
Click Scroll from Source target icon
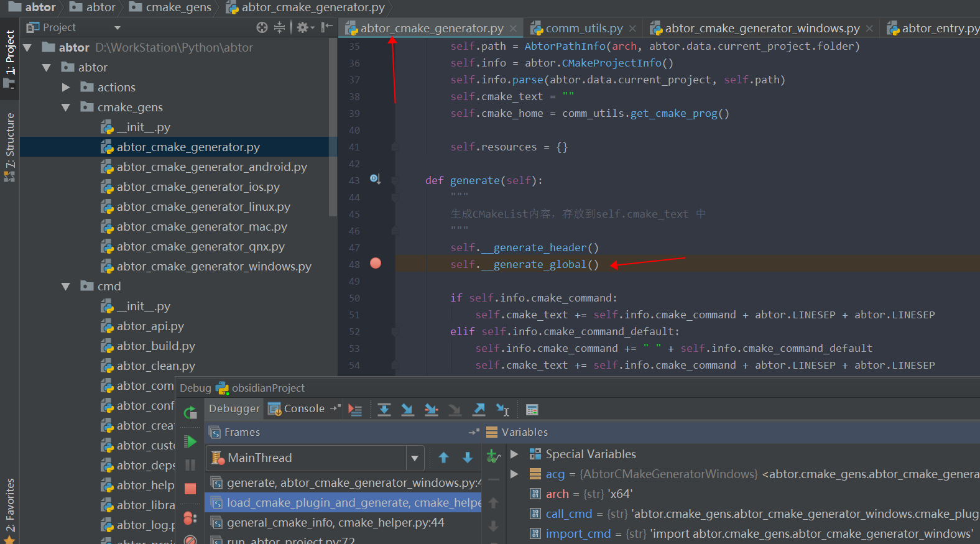coord(262,27)
